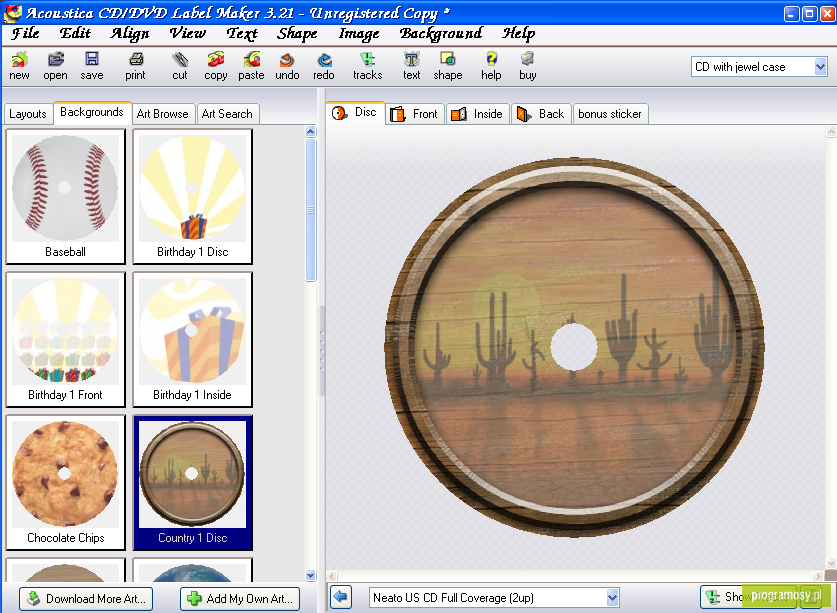This screenshot has width=837, height=613.
Task: Click the backgrounds list scroll-down arrow
Action: click(x=311, y=575)
